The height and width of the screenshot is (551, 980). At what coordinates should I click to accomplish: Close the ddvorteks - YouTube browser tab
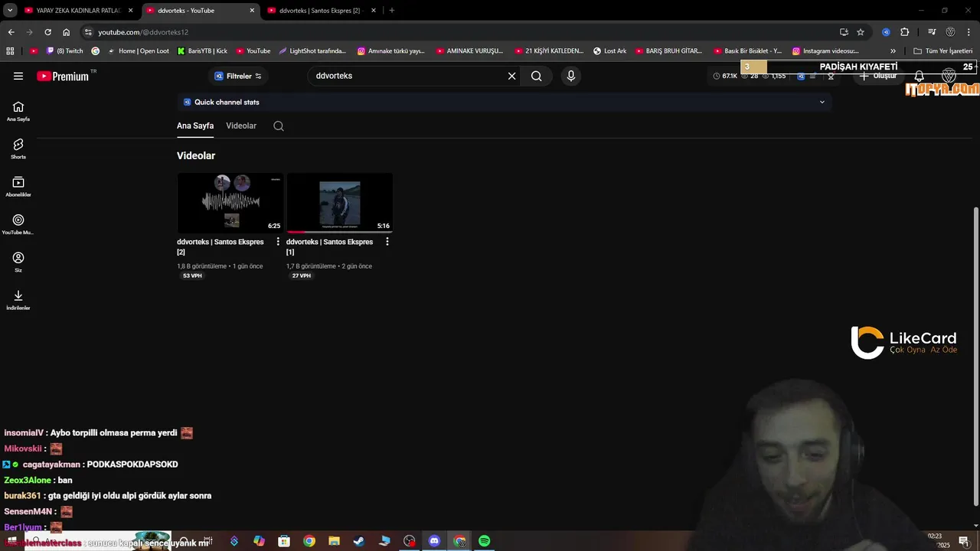tap(252, 11)
